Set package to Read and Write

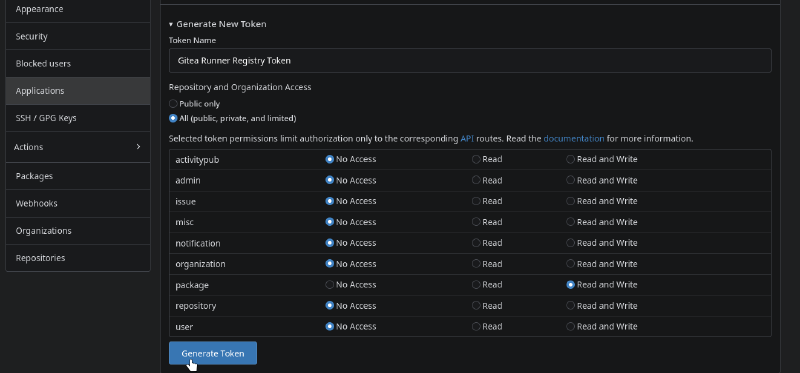tap(570, 285)
